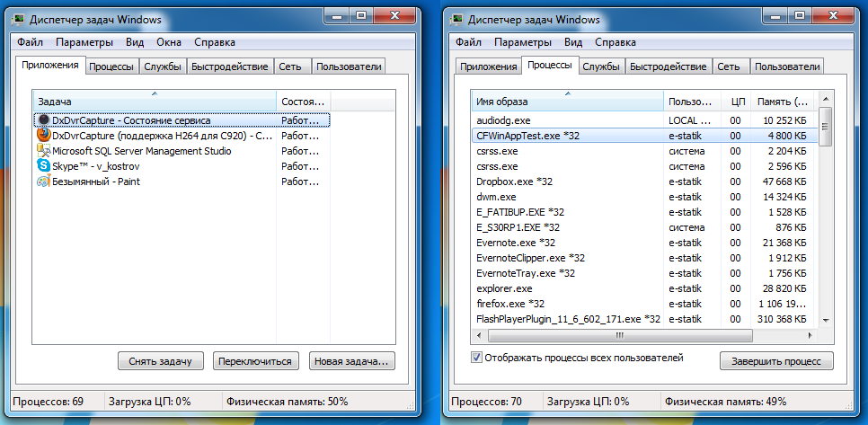868x425 pixels.
Task: Select the Skype™ - v_kostrov task
Action: coord(182,166)
